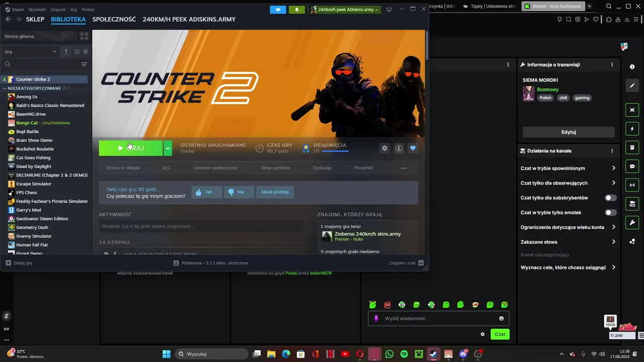This screenshot has width=644, height=362.
Task: Click browser extensions puzzle icon
Action: pos(609,20)
